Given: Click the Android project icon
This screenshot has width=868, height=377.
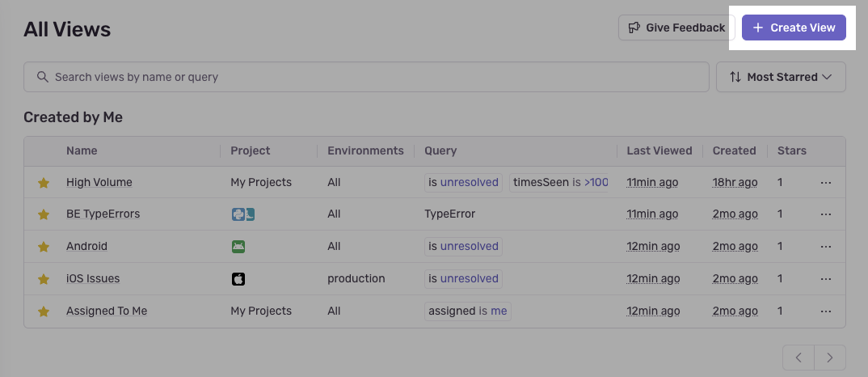Looking at the screenshot, I should coord(238,247).
